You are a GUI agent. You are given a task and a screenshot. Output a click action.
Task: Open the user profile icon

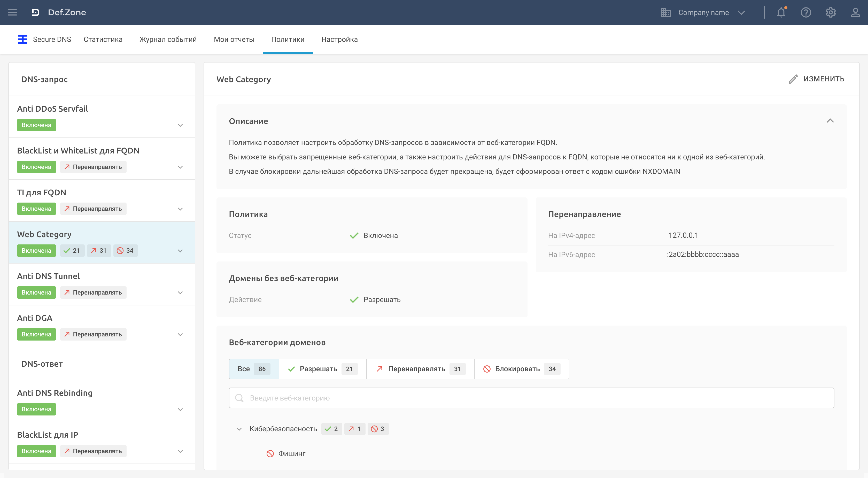click(x=855, y=12)
